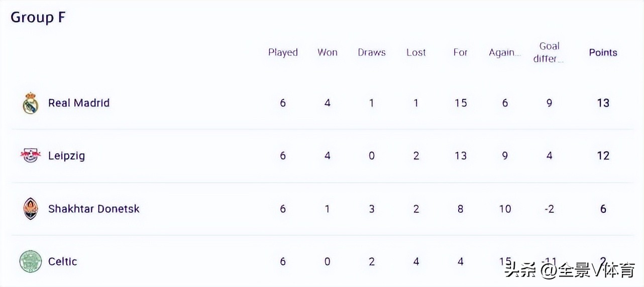Click the Shakhtar Donetsk club badge
Image resolution: width=644 pixels, height=287 pixels.
point(31,209)
